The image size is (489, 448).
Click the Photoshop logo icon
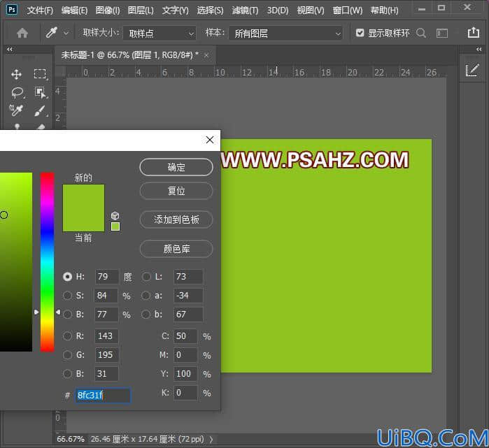12,9
